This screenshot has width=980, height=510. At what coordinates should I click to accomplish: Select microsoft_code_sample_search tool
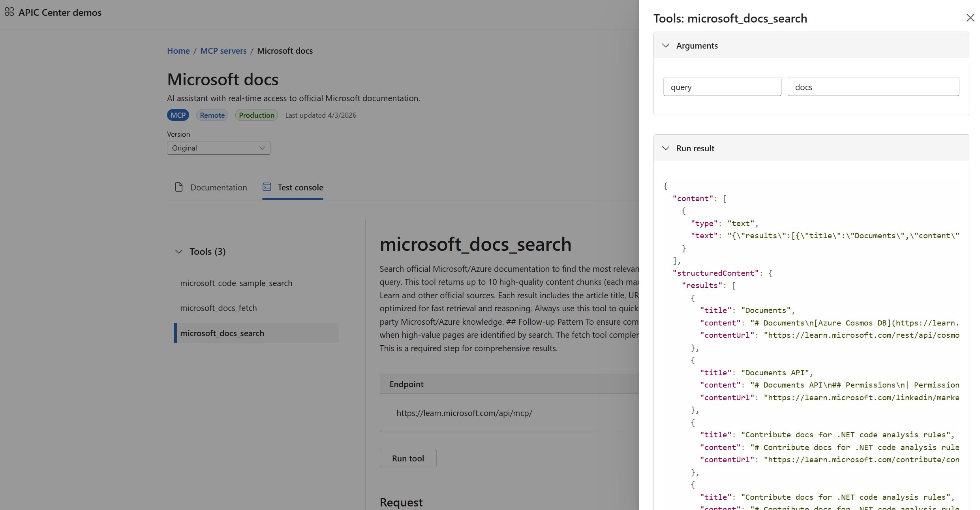236,283
